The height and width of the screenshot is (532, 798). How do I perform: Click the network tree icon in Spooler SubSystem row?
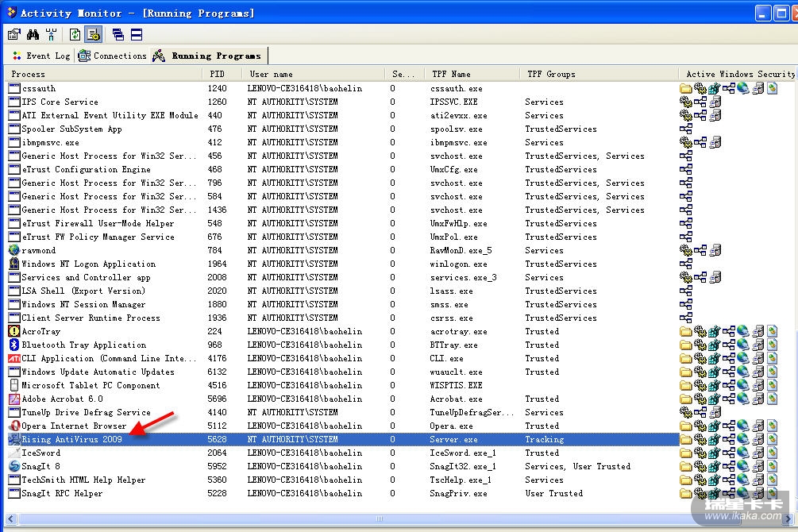click(685, 129)
